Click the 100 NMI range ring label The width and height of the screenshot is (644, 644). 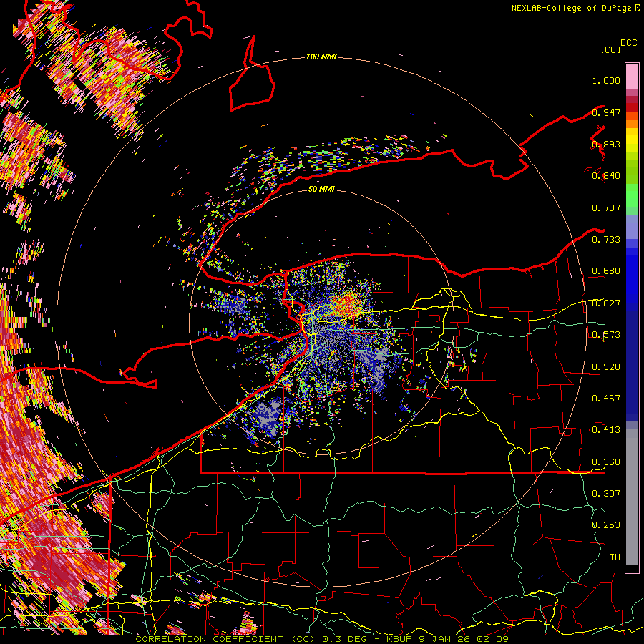click(321, 57)
